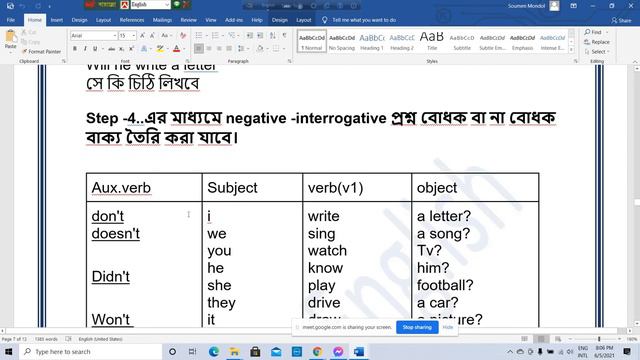The height and width of the screenshot is (360, 640).
Task: Open the File menu
Action: pos(11,20)
